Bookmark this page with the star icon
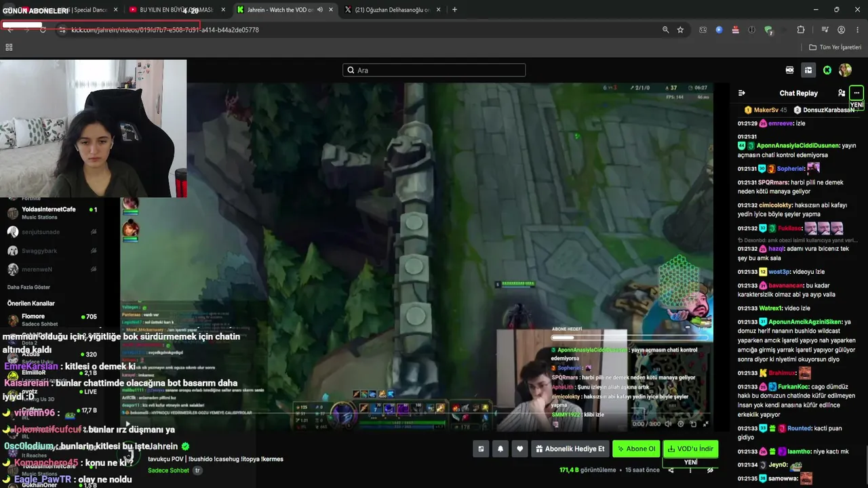 click(x=680, y=30)
